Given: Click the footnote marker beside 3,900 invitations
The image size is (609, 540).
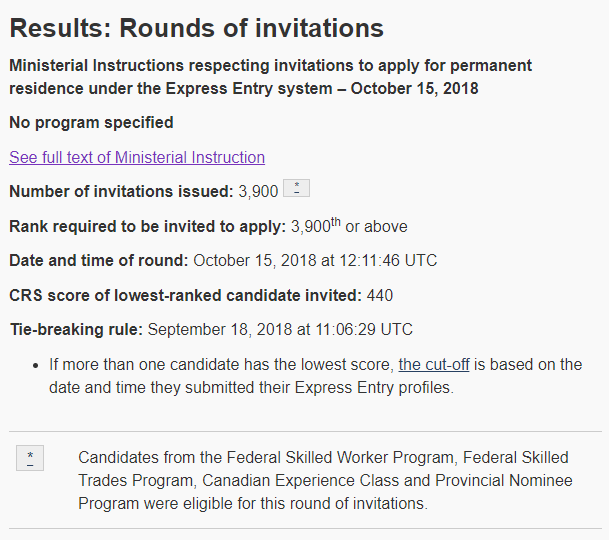Looking at the screenshot, I should 296,188.
